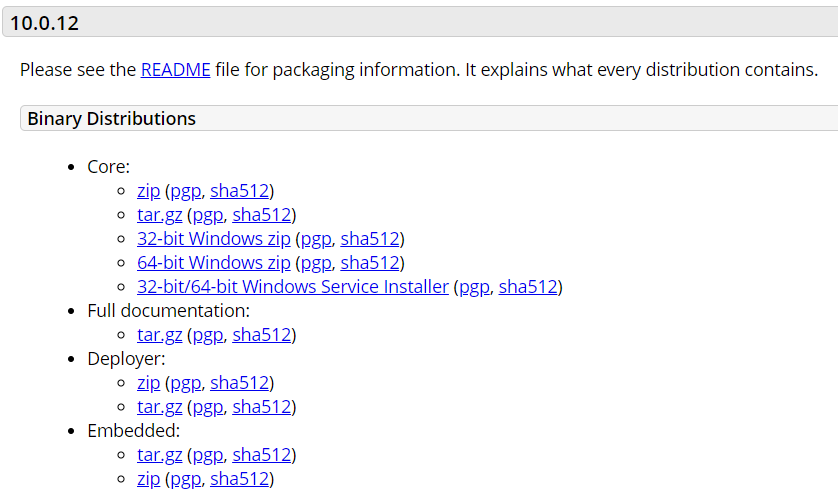838x502 pixels.
Task: View sha512 checksum for Deployer zip
Action: click(x=239, y=383)
